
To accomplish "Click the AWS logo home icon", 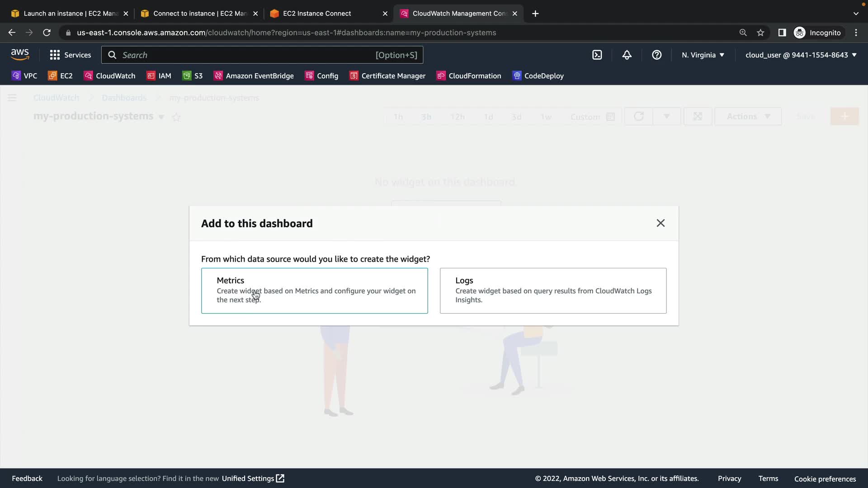I will coord(20,55).
